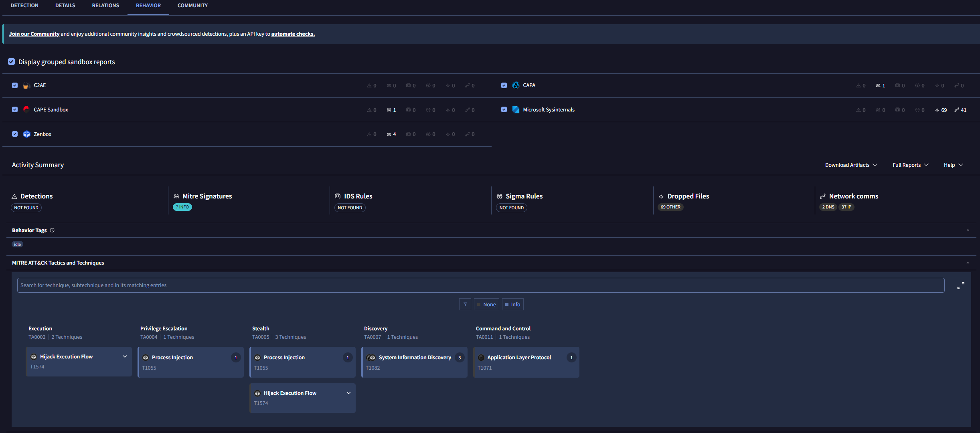Click the Zenbox blue cube icon
The width and height of the screenshot is (980, 433).
(x=26, y=134)
